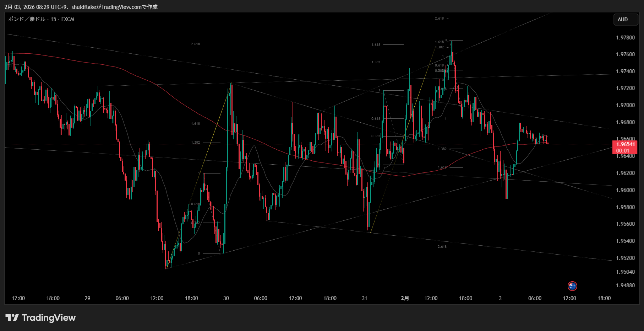Click the 00:01 bar countdown timer
The width and height of the screenshot is (644, 331).
point(623,151)
